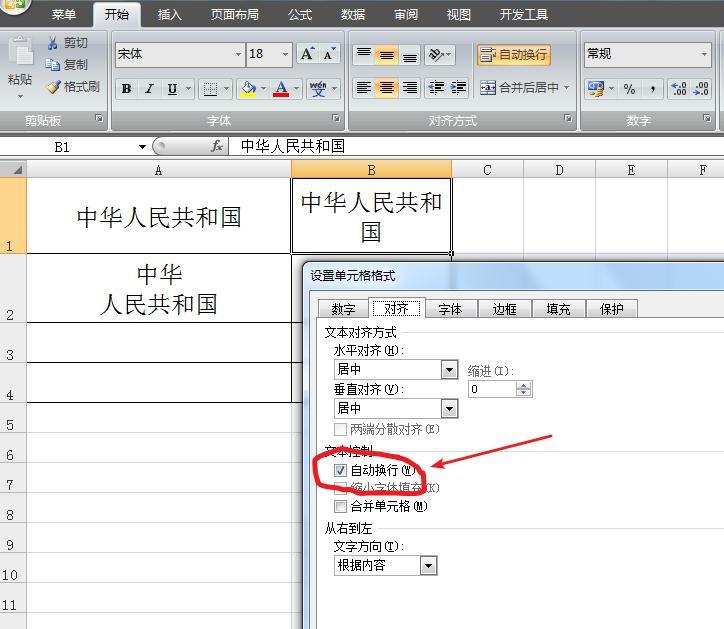Viewport: 724px width, 629px height.
Task: Click the 缩进 indent spinner arrows
Action: (523, 389)
